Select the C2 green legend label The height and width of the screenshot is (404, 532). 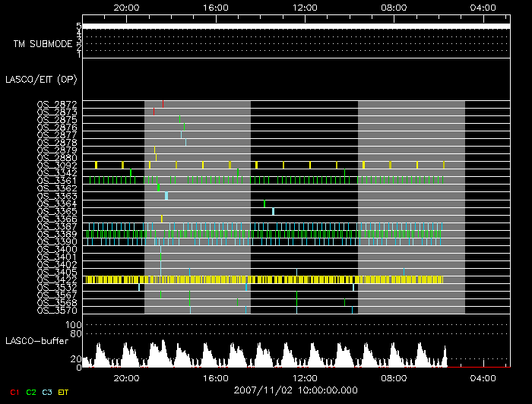[x=31, y=392]
